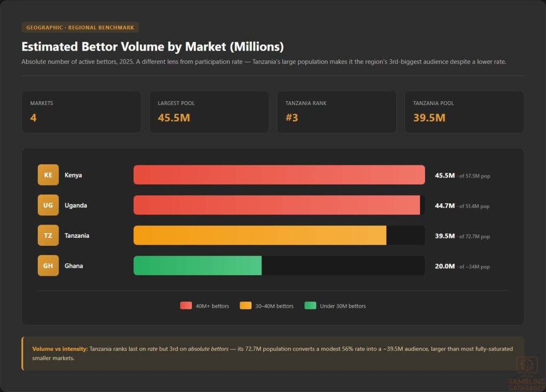Open the Largest Pool card showing 45.5M

pyautogui.click(x=209, y=112)
